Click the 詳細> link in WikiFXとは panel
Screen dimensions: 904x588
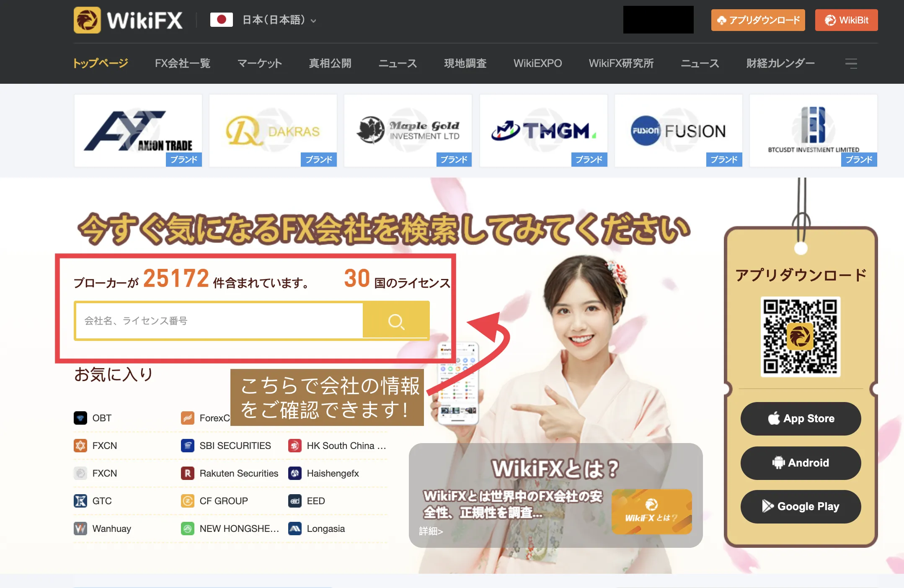[431, 531]
